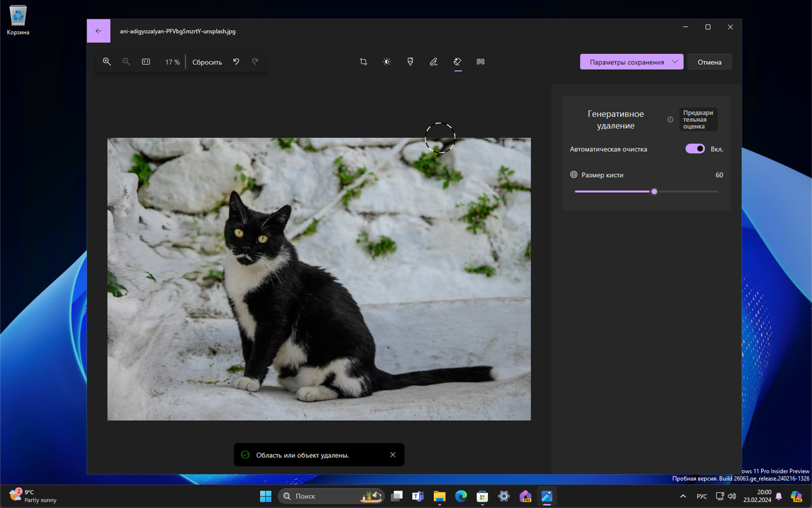Choose the Markup pen tool
Image resolution: width=812 pixels, height=508 pixels.
click(434, 62)
